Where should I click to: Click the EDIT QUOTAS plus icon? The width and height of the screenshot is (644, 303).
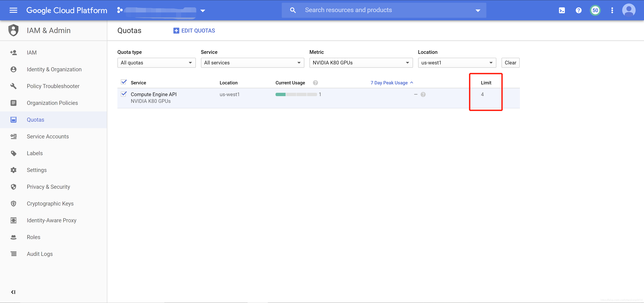[x=176, y=31]
